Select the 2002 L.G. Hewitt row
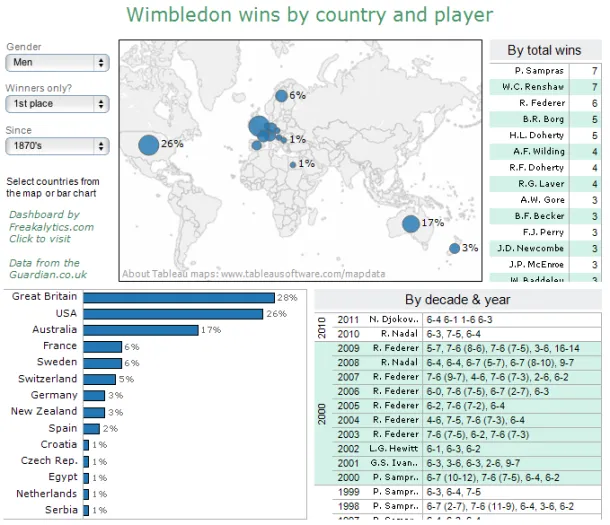The width and height of the screenshot is (610, 525). (x=467, y=449)
